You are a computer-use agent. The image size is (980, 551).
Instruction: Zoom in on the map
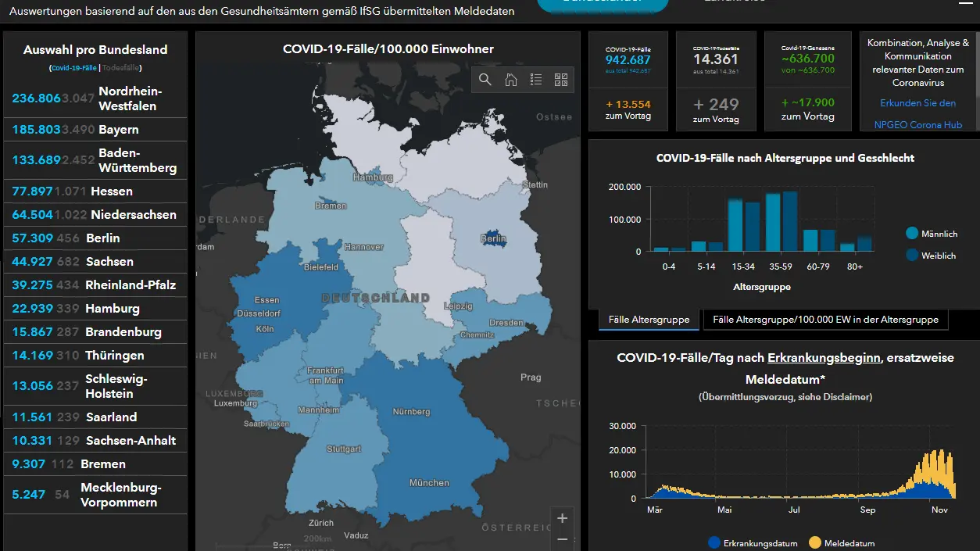point(562,517)
